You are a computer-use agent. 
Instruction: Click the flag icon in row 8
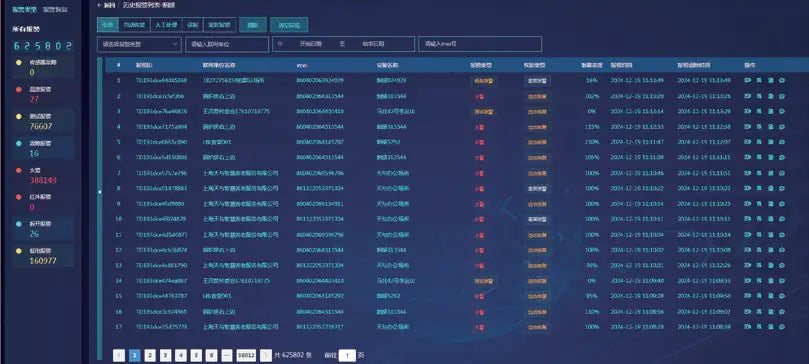click(759, 189)
